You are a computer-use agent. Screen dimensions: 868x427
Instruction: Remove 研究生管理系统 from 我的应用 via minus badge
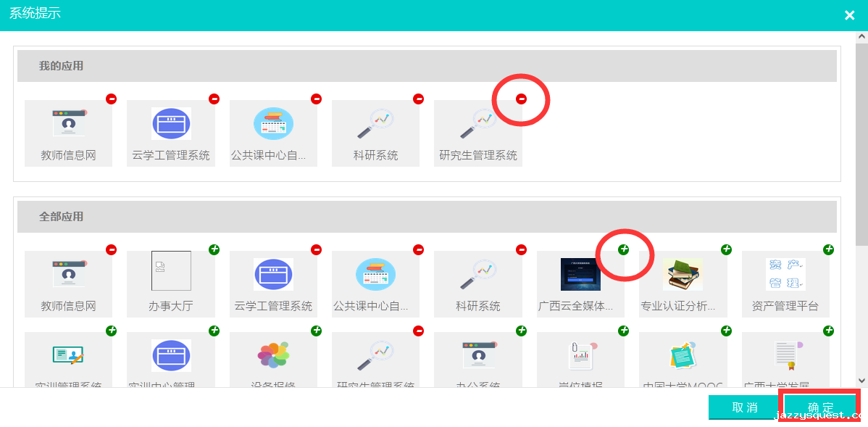[521, 99]
